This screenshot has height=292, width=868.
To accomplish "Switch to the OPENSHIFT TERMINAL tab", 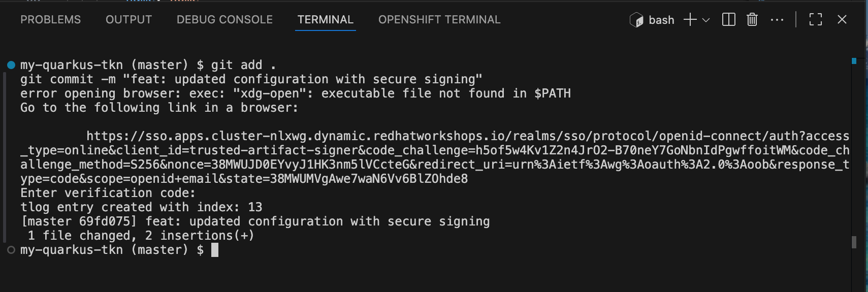I will tap(439, 20).
